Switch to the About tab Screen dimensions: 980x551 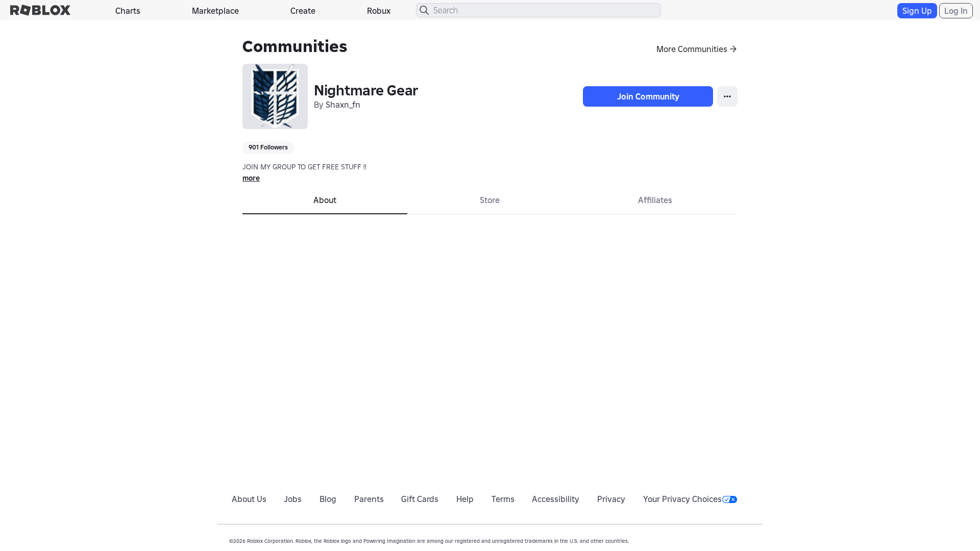pyautogui.click(x=325, y=201)
